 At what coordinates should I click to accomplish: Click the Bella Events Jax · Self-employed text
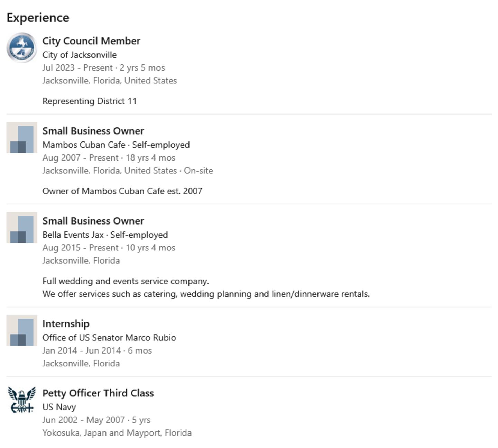click(105, 235)
